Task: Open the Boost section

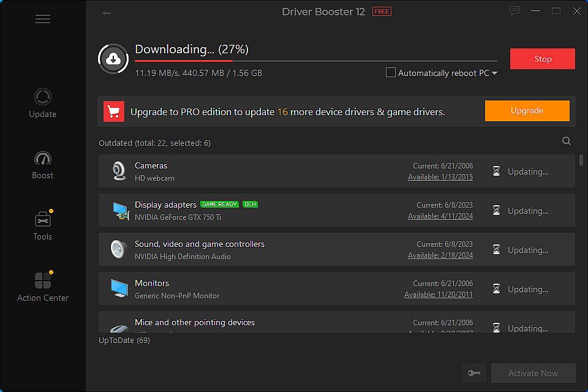Action: 43,165
